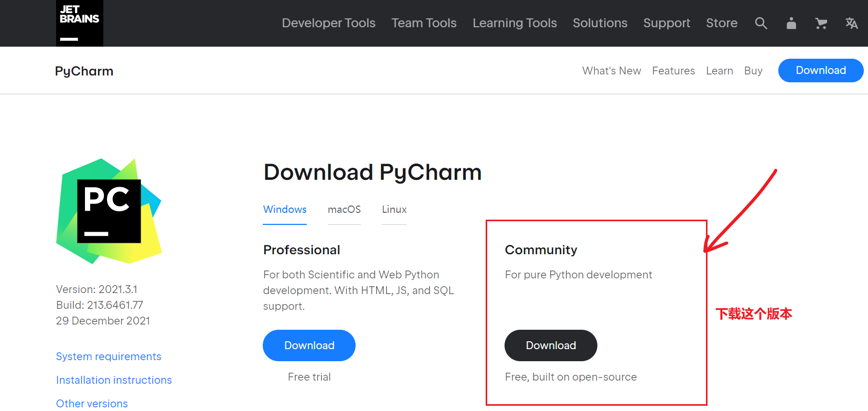Open the account profile icon
Screen dimensions: 868x411
pos(791,23)
